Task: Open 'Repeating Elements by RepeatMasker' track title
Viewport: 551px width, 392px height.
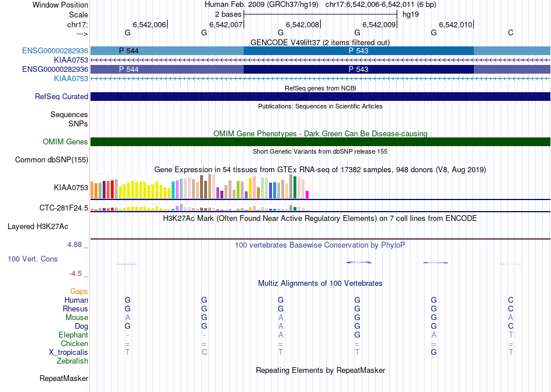Action: point(320,370)
